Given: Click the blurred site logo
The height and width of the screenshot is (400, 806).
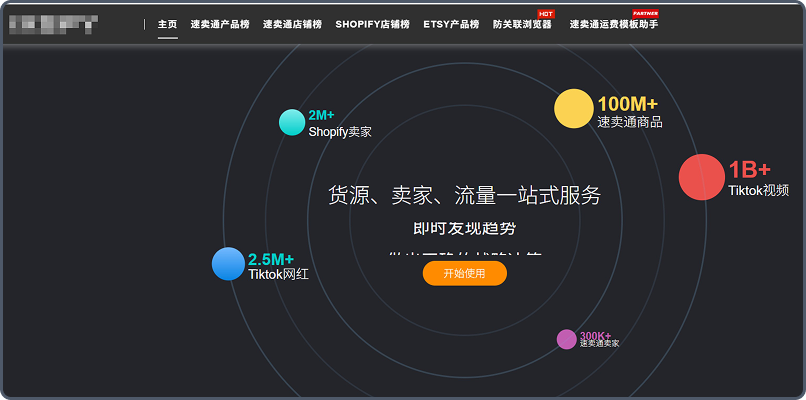Looking at the screenshot, I should (x=53, y=24).
